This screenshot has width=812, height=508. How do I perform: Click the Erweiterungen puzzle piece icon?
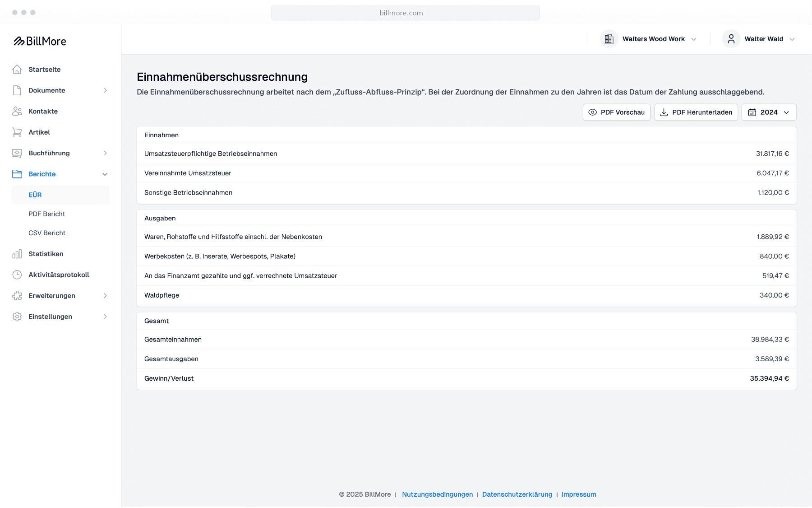(17, 296)
